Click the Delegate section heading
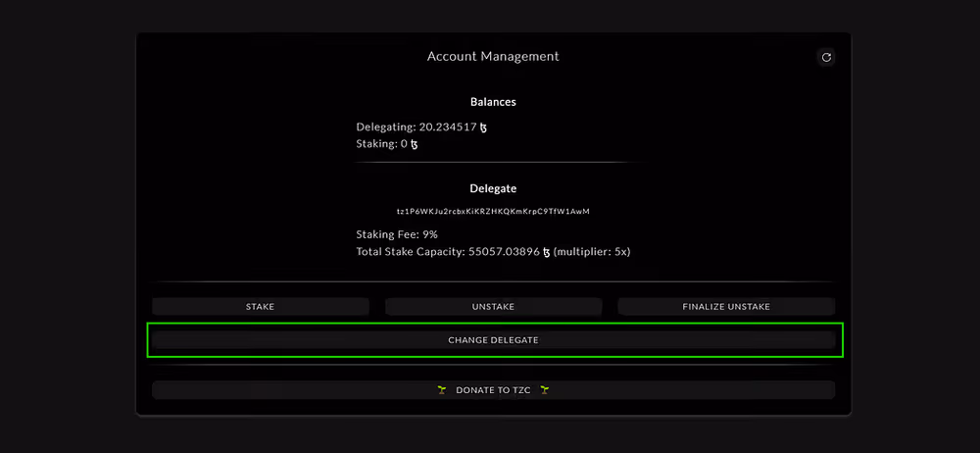Screen dimensions: 980x453 point(493,188)
